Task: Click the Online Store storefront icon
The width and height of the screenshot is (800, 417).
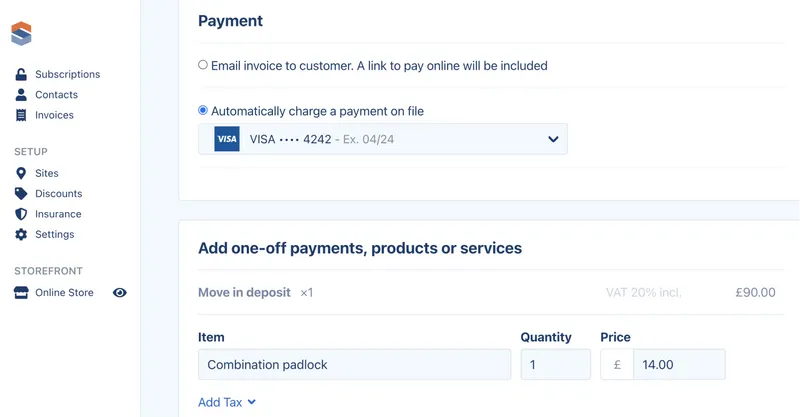Action: (x=21, y=292)
